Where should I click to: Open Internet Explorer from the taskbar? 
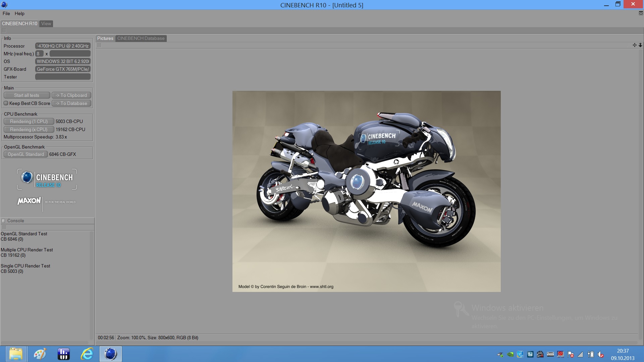click(87, 354)
